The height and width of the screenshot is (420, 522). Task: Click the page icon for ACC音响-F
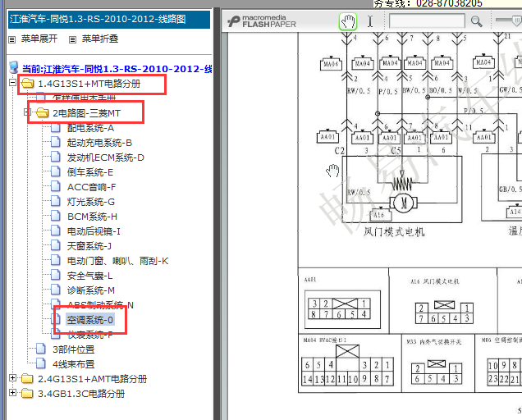click(55, 186)
